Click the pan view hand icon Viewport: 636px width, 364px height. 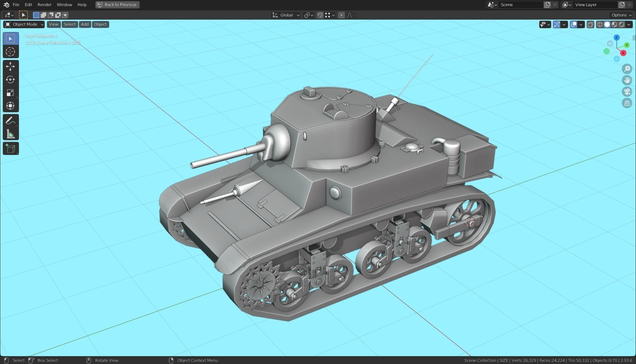pyautogui.click(x=627, y=80)
